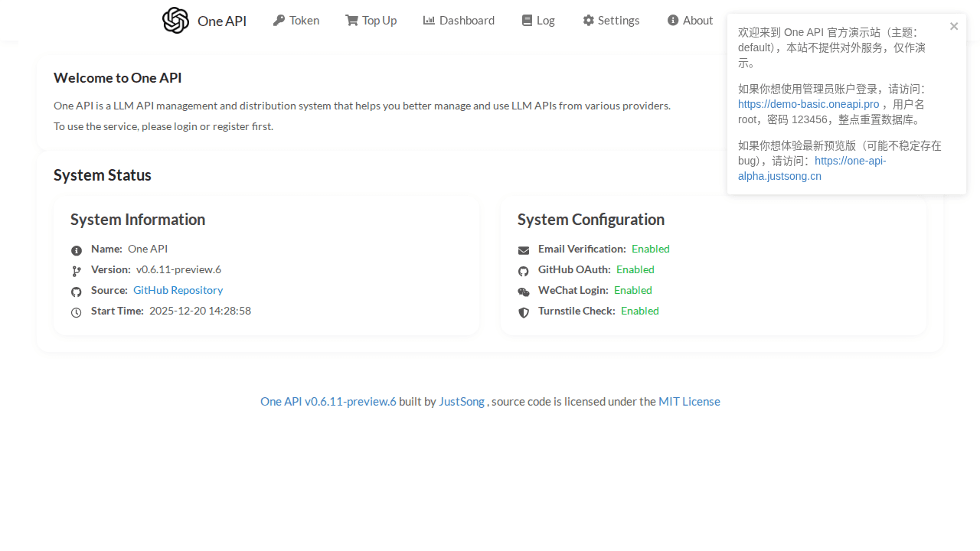Click the envelope Email Verification icon
980x551 pixels.
[x=524, y=250]
